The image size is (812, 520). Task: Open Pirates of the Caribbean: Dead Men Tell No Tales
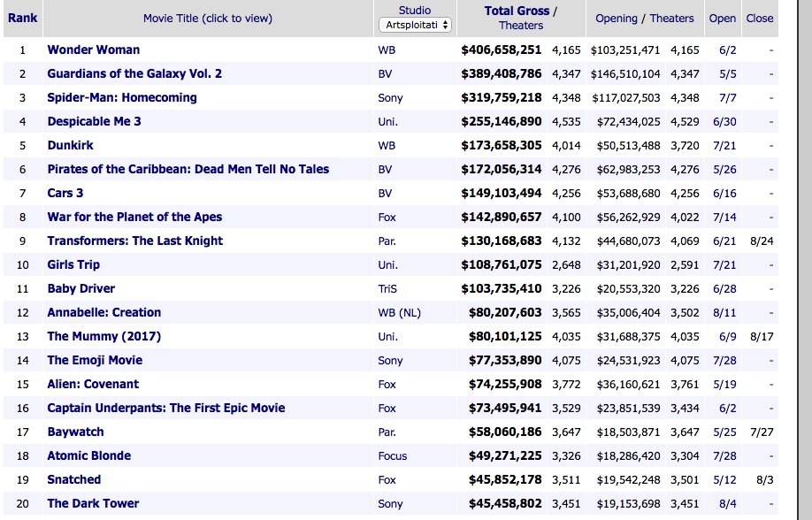[x=188, y=169]
